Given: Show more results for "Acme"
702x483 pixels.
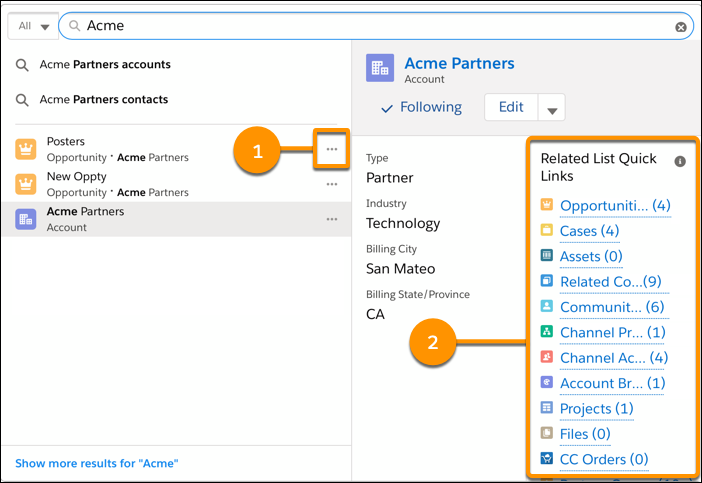Looking at the screenshot, I should pos(97,463).
